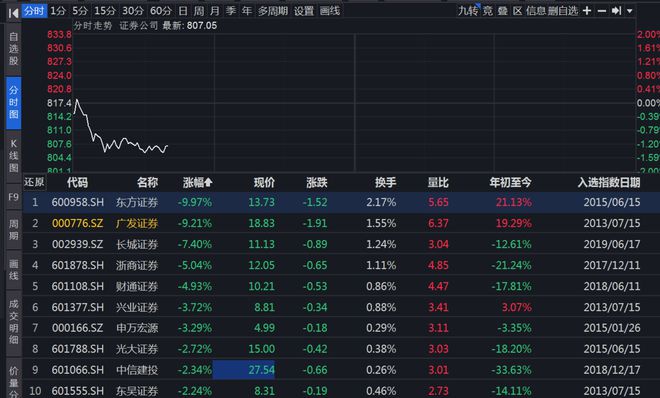Switch to the 60分 period

point(161,11)
